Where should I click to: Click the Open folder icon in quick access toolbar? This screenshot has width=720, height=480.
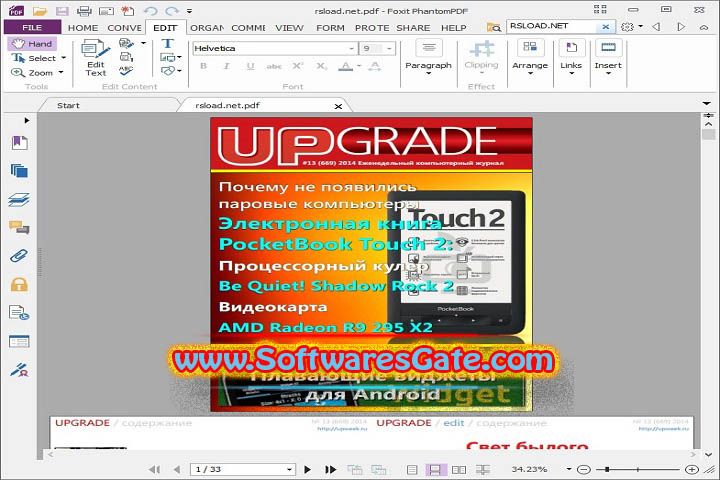[x=40, y=11]
